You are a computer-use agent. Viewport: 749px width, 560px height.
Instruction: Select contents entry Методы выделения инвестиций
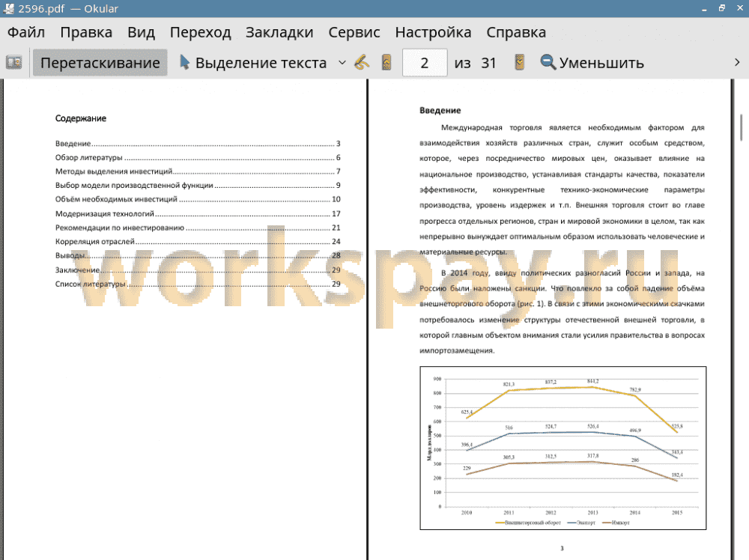point(198,171)
